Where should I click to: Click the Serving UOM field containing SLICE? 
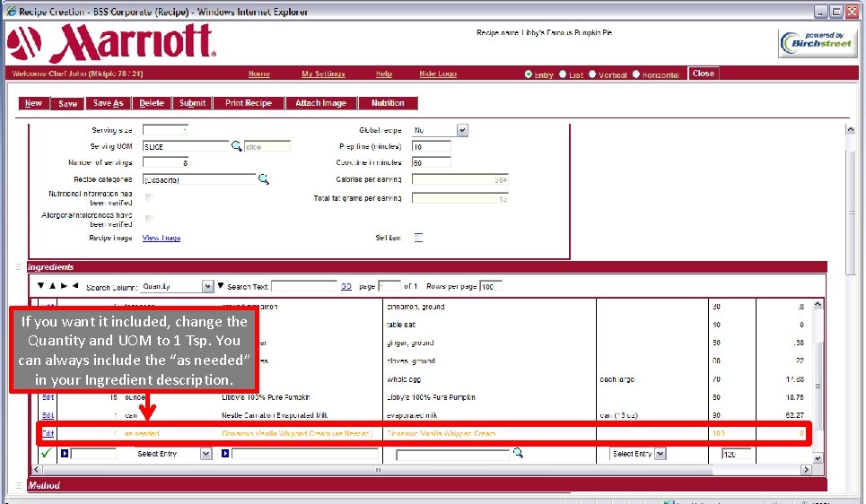point(186,146)
